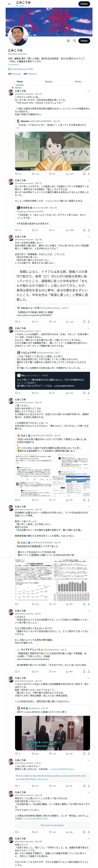98x868 pixels.
Task: Open the Grok icon beside the profile search
Action: (x=68, y=41)
